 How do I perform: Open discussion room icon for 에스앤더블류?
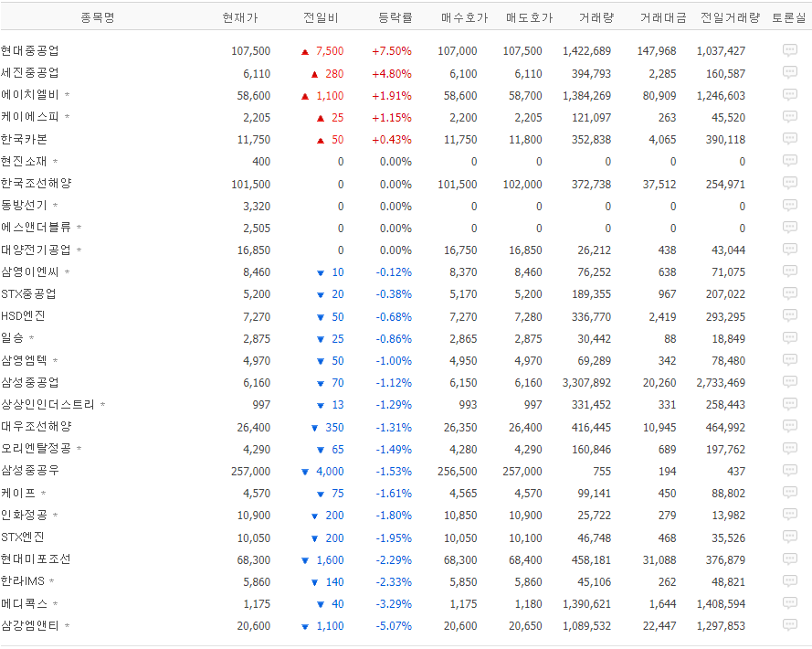[790, 227]
